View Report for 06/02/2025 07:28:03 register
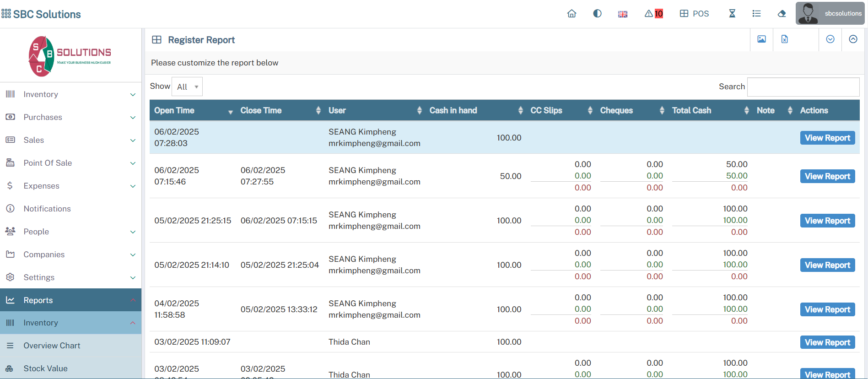The height and width of the screenshot is (379, 868). pos(827,138)
